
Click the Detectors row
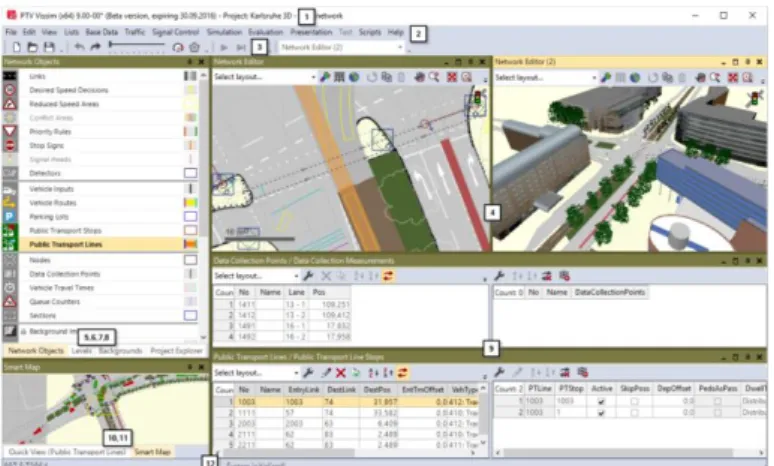tap(101, 173)
